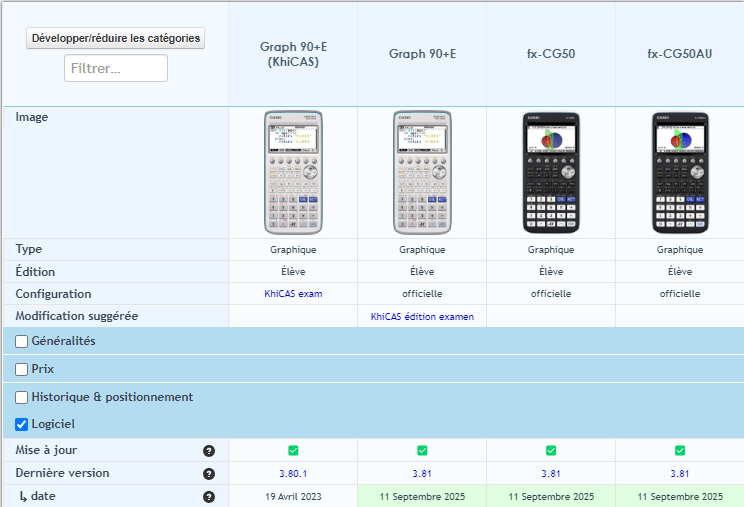The width and height of the screenshot is (744, 507).
Task: Click the plain Graph 90+E column header
Action: [422, 54]
